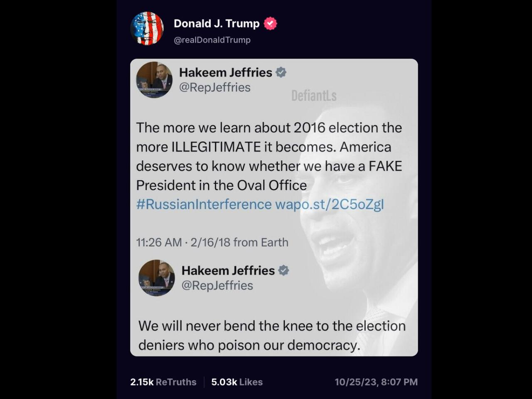Viewport: 532px width, 399px height.
Task: Click the avatar in the first Hakeem Jeffries tweet
Action: [154, 79]
